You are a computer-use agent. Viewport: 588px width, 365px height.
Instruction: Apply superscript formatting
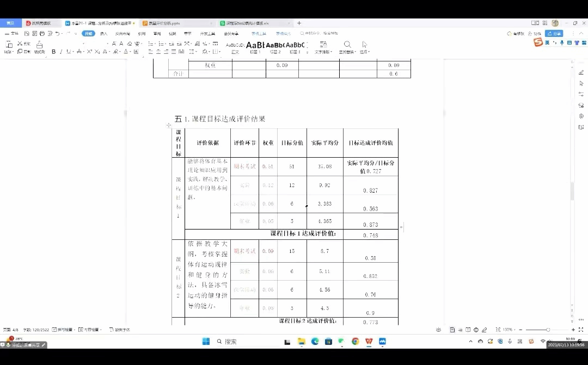[x=89, y=52]
